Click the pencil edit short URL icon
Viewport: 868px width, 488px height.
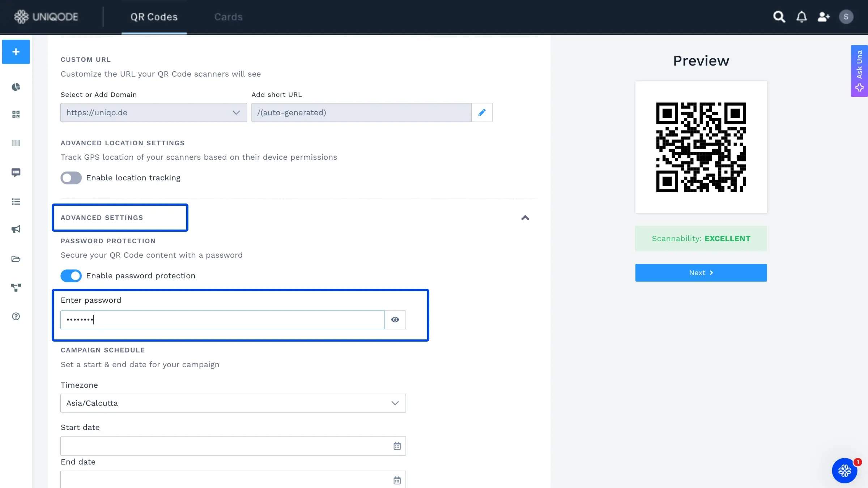click(x=482, y=112)
